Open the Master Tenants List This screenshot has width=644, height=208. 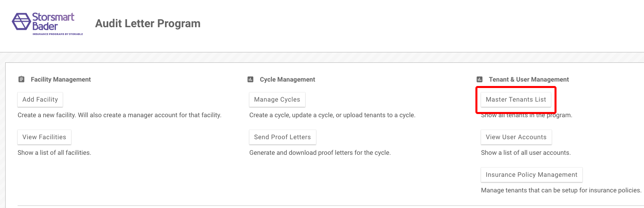[516, 100]
